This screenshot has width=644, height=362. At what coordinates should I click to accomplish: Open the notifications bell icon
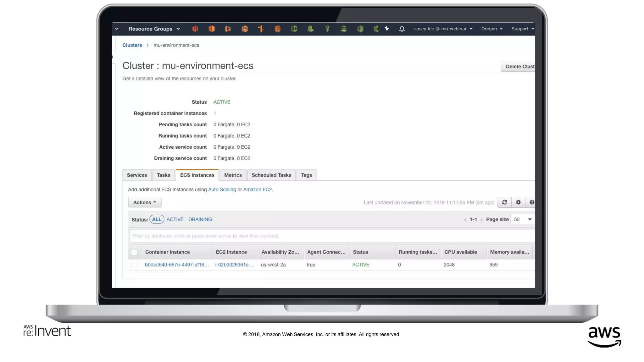tap(402, 29)
